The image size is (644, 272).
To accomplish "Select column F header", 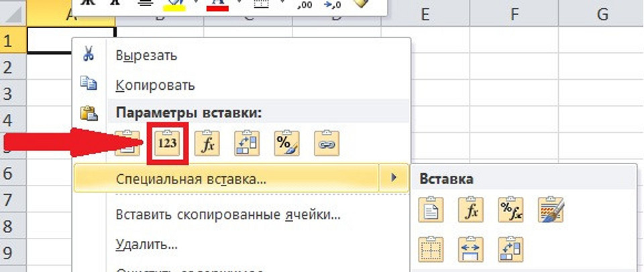I will coord(515,14).
